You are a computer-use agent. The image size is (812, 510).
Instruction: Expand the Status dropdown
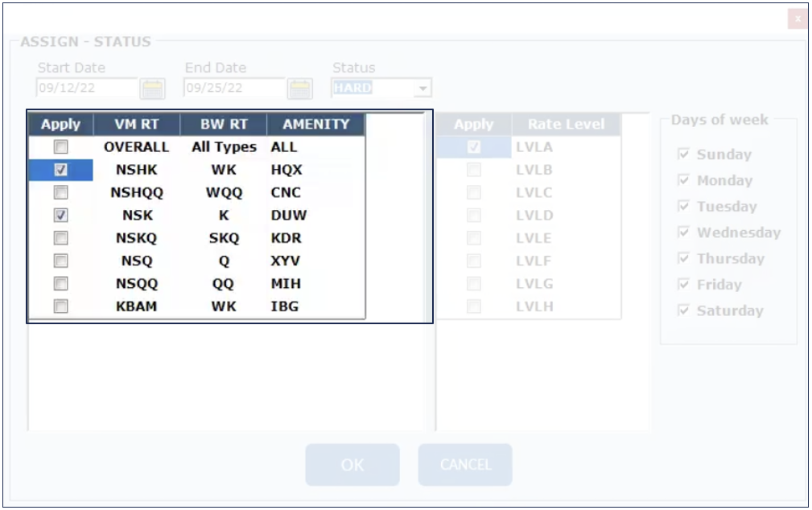423,88
